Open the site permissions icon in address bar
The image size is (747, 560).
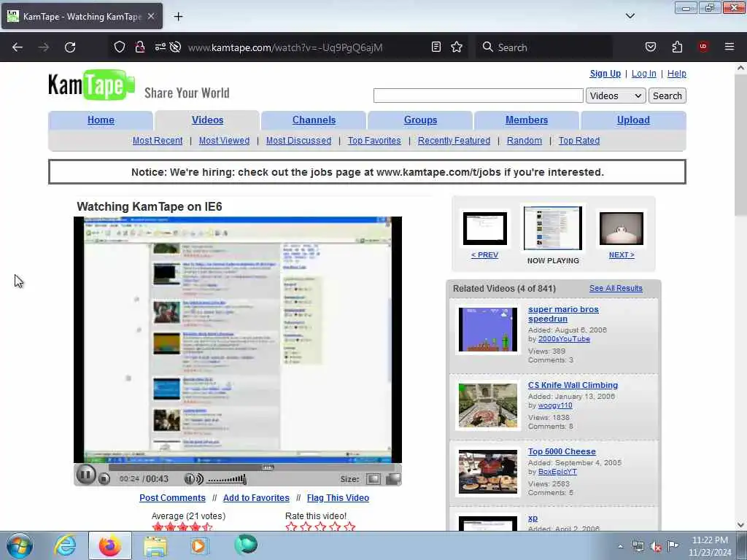tap(160, 47)
